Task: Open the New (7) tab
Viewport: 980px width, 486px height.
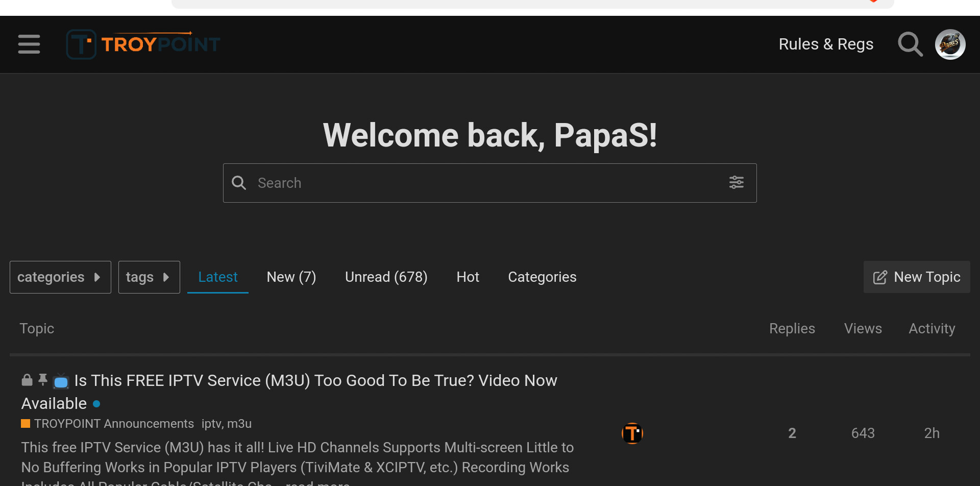Action: [291, 277]
